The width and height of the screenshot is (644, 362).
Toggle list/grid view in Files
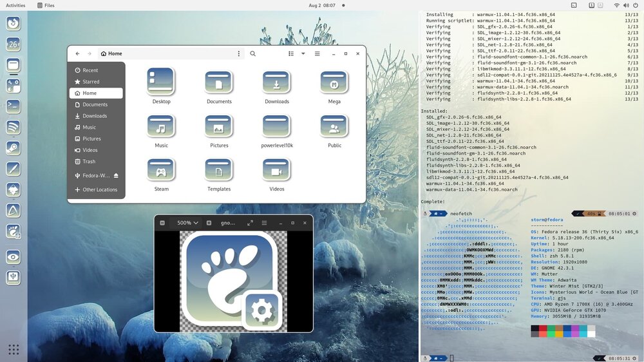point(291,54)
